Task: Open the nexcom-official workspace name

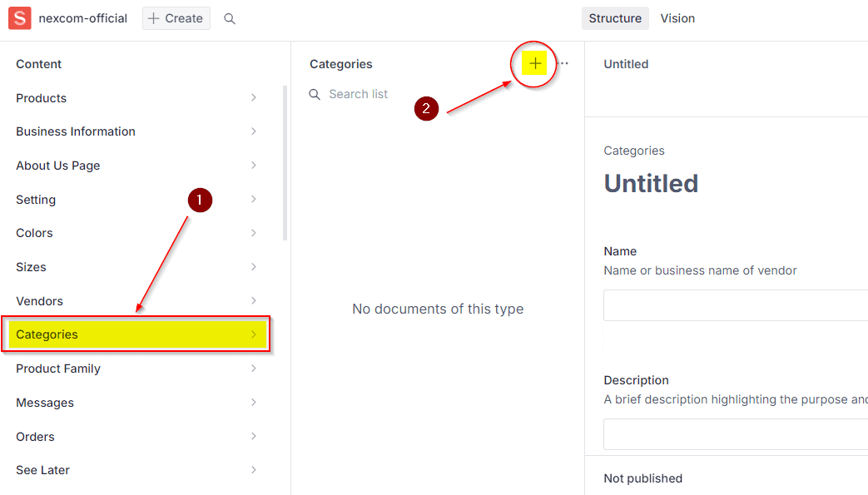Action: point(83,18)
